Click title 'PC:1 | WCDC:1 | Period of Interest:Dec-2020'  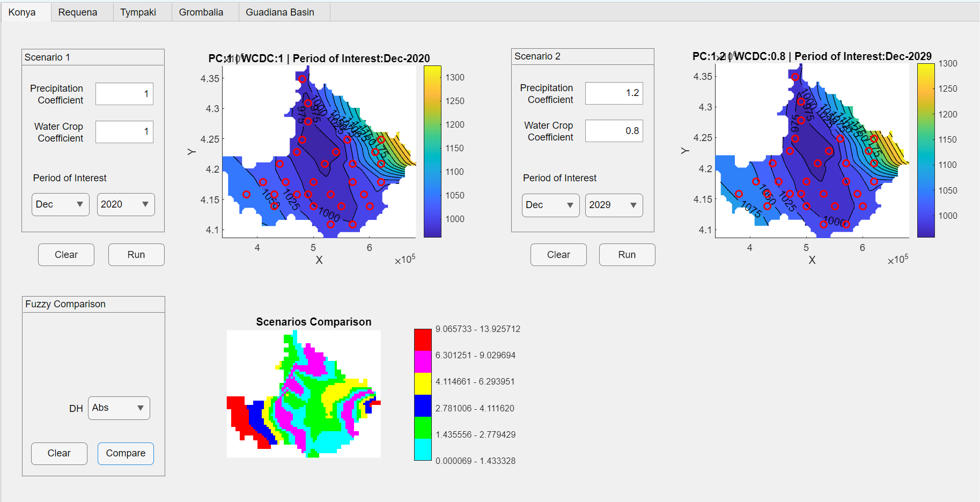point(319,58)
